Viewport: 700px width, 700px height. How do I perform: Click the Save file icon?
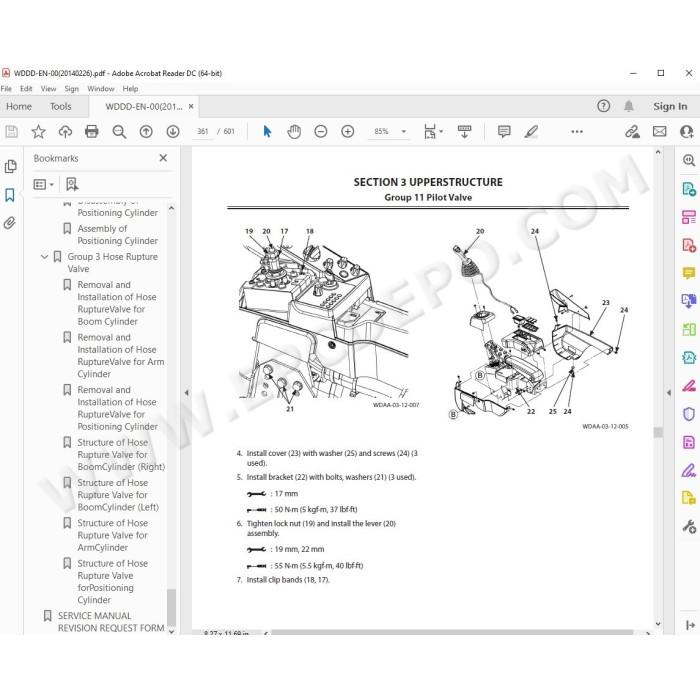pyautogui.click(x=12, y=132)
